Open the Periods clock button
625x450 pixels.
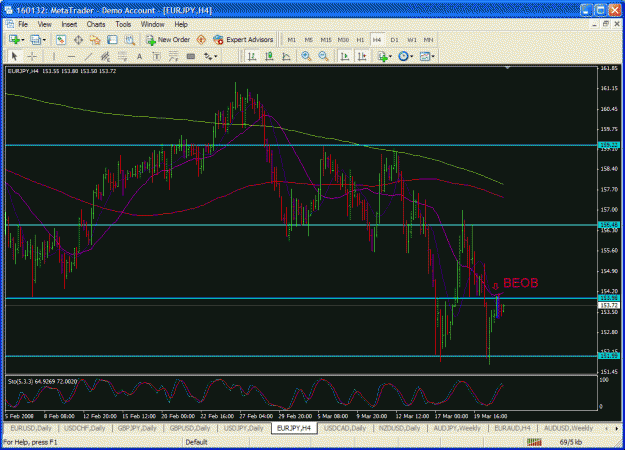[403, 56]
